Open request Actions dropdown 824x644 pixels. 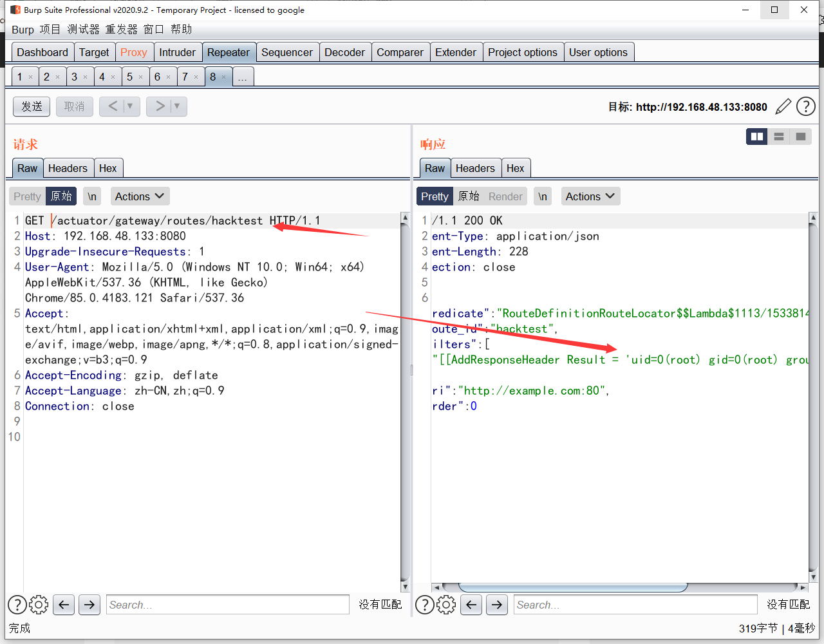tap(140, 196)
